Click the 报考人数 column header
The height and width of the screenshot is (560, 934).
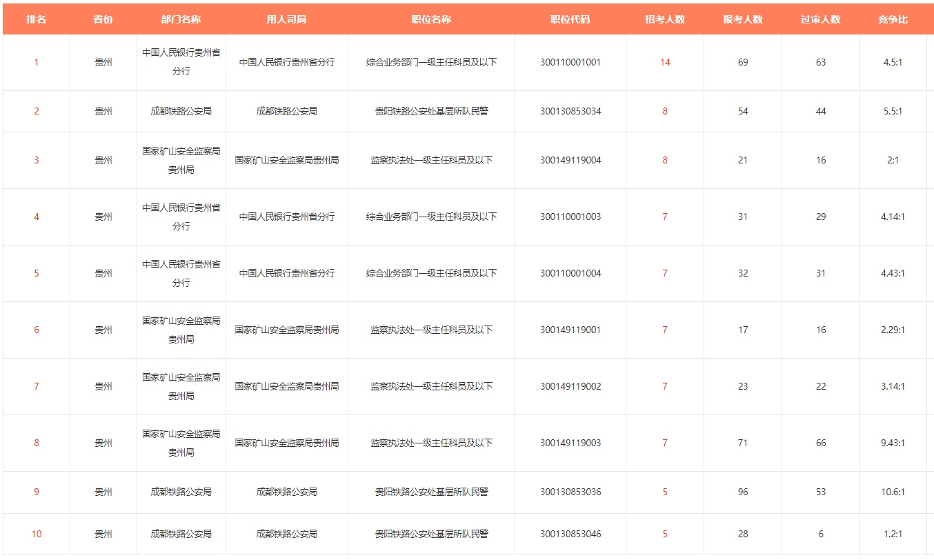coord(742,19)
